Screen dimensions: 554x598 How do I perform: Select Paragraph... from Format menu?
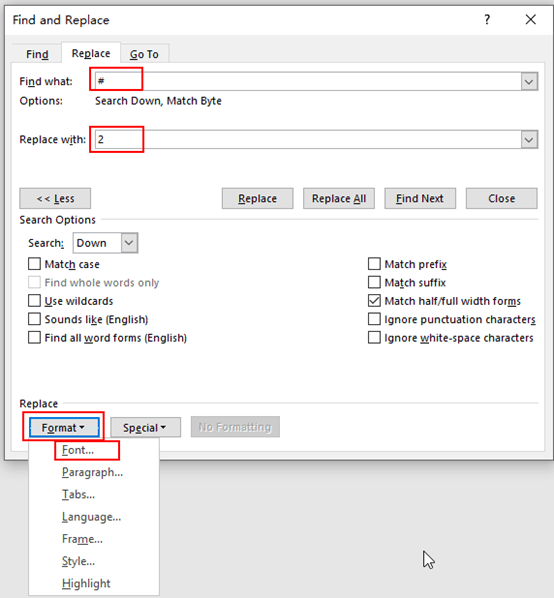[92, 472]
